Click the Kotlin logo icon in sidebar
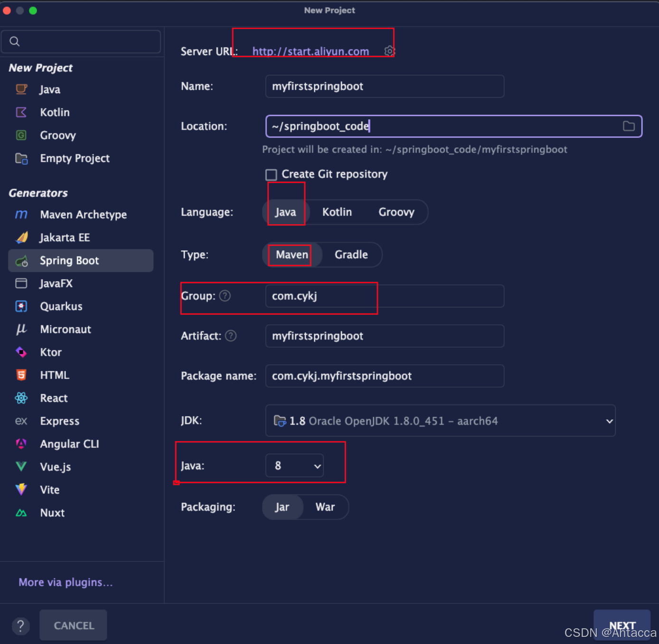Image resolution: width=659 pixels, height=644 pixels. (21, 112)
